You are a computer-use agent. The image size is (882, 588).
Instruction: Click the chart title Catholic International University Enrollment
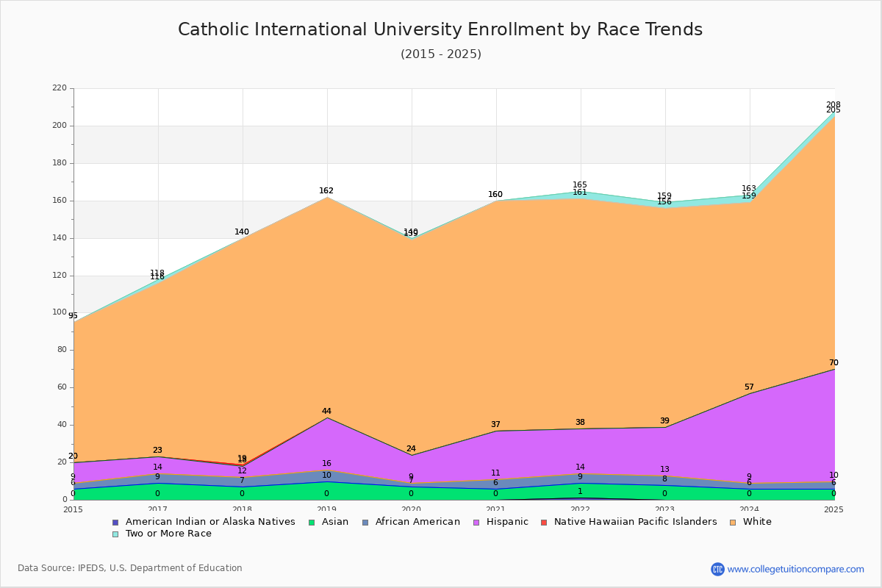click(440, 29)
